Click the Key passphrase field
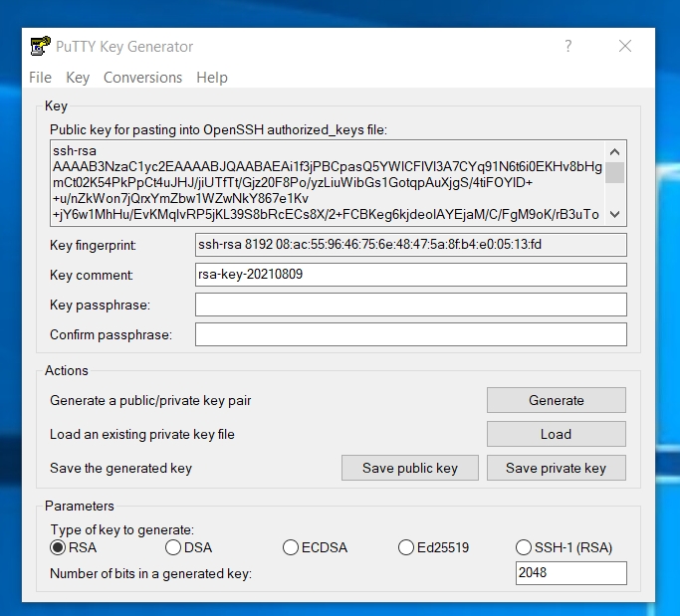This screenshot has width=680, height=616. click(411, 305)
